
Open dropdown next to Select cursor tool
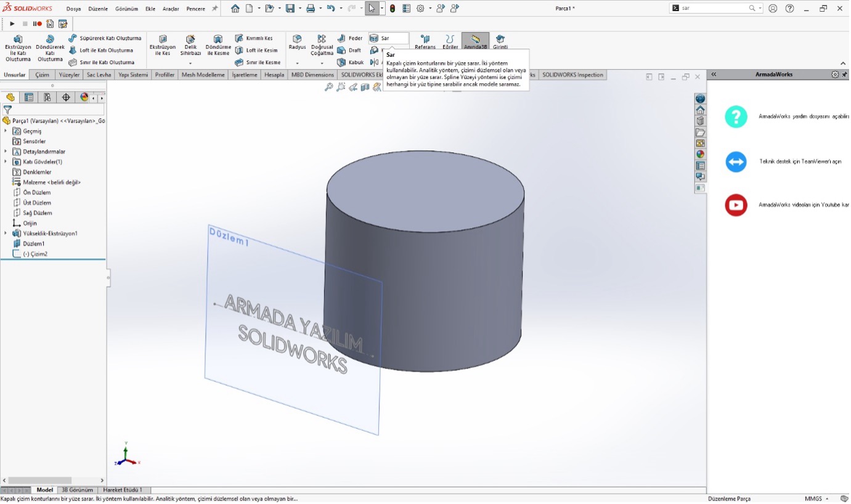click(382, 9)
